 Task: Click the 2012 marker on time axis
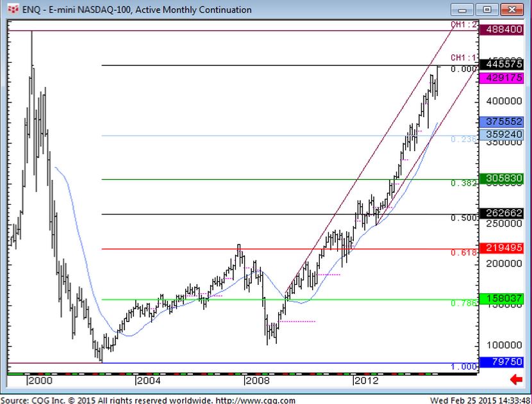coord(365,381)
